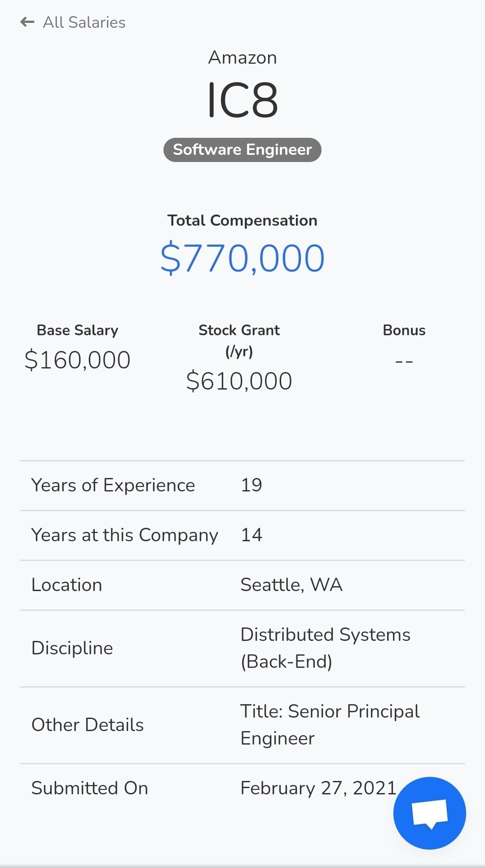Open the blue chat bubble button
The width and height of the screenshot is (485, 868).
tap(430, 813)
